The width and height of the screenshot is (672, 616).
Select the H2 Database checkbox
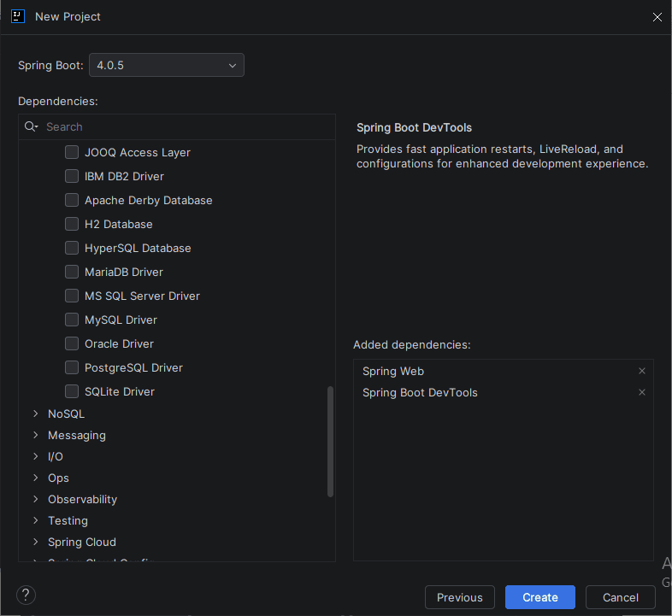click(x=72, y=224)
